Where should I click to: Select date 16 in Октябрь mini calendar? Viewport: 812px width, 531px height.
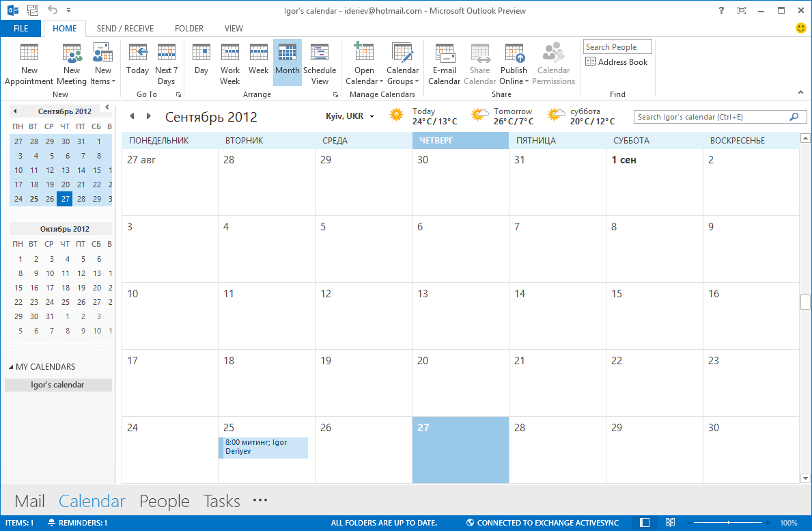coord(34,288)
